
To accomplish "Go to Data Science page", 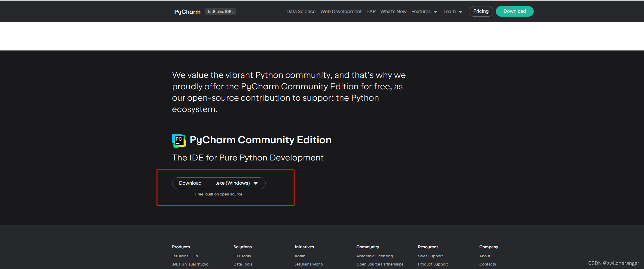I will click(x=301, y=11).
